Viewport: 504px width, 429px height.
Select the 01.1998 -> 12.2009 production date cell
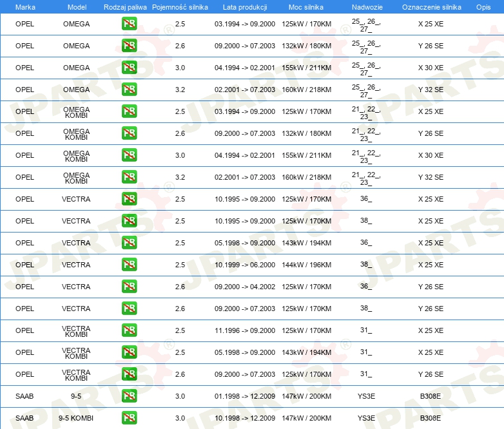245,396
